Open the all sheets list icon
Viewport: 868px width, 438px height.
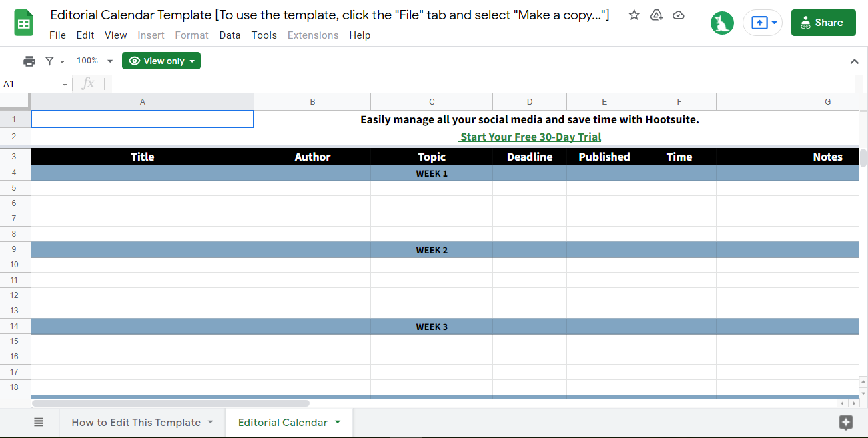pyautogui.click(x=39, y=422)
